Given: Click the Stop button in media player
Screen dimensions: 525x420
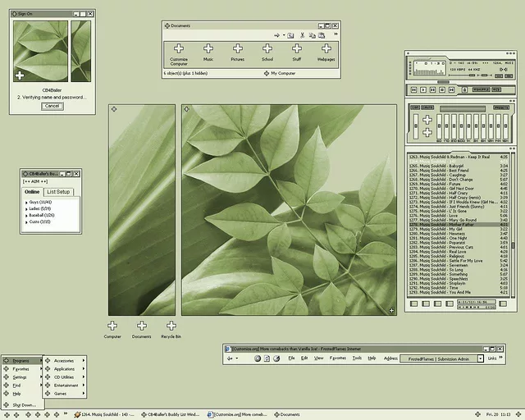Looking at the screenshot, I should click(x=442, y=89).
